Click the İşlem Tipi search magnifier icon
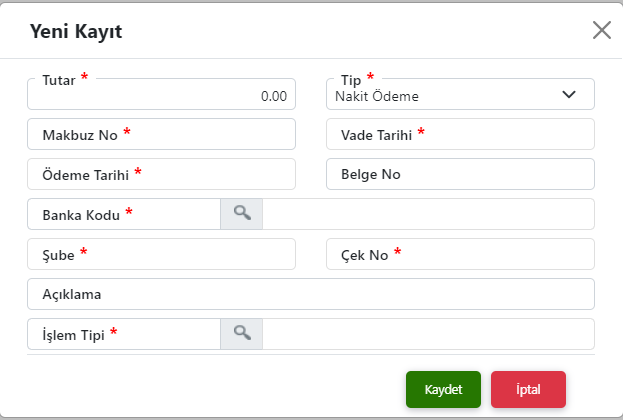 tap(241, 333)
